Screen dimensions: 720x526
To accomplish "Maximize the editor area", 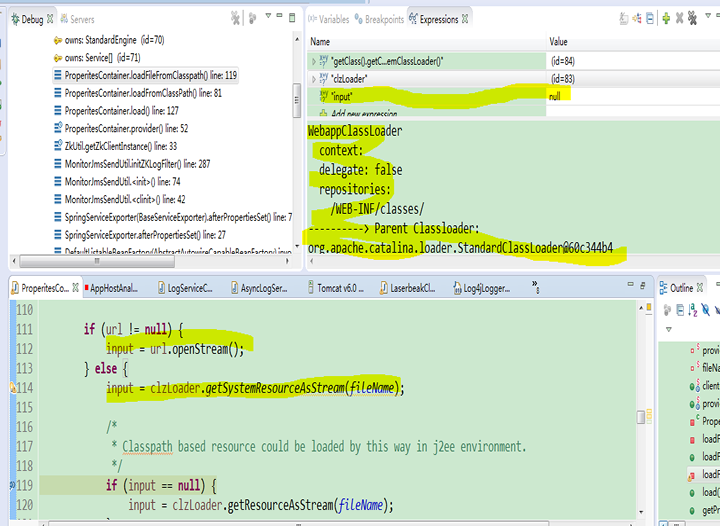I will pos(643,286).
